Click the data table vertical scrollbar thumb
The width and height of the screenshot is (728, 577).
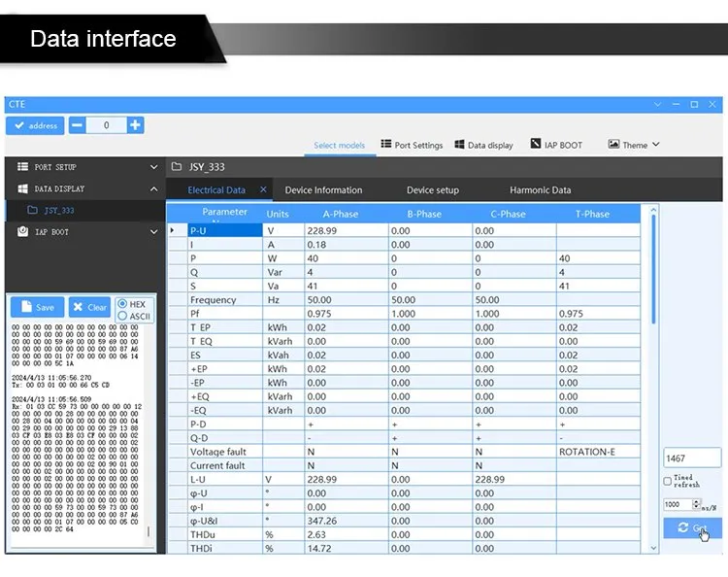pyautogui.click(x=653, y=269)
